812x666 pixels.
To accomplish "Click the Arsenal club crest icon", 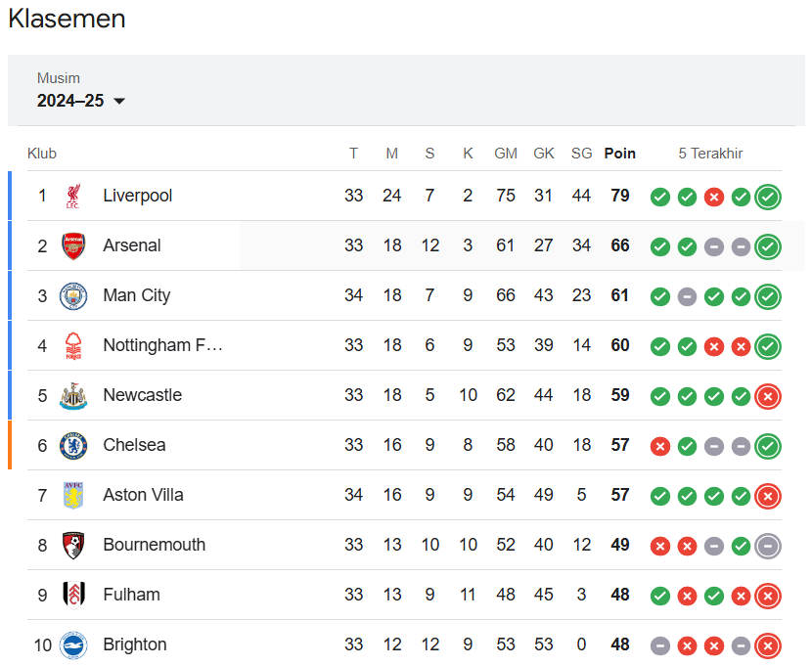I will 73,245.
